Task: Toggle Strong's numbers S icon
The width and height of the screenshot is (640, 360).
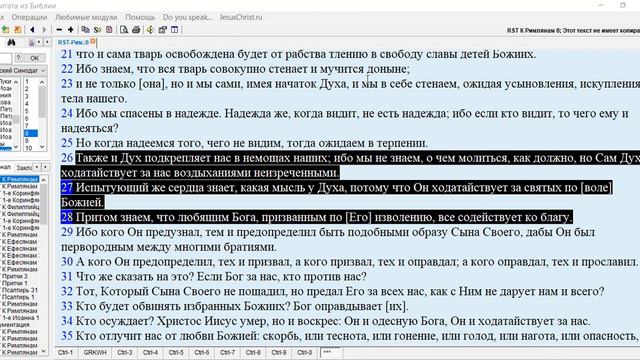Action: (97, 29)
